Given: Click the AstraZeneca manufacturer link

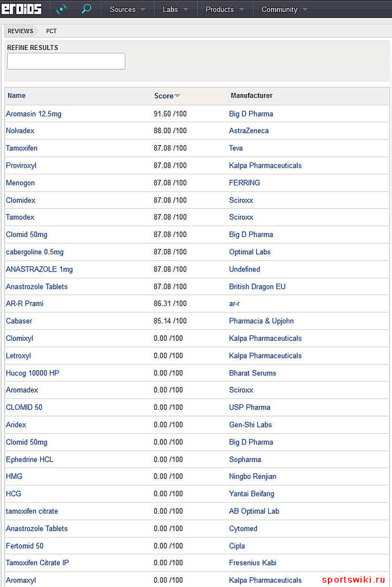Looking at the screenshot, I should 249,131.
